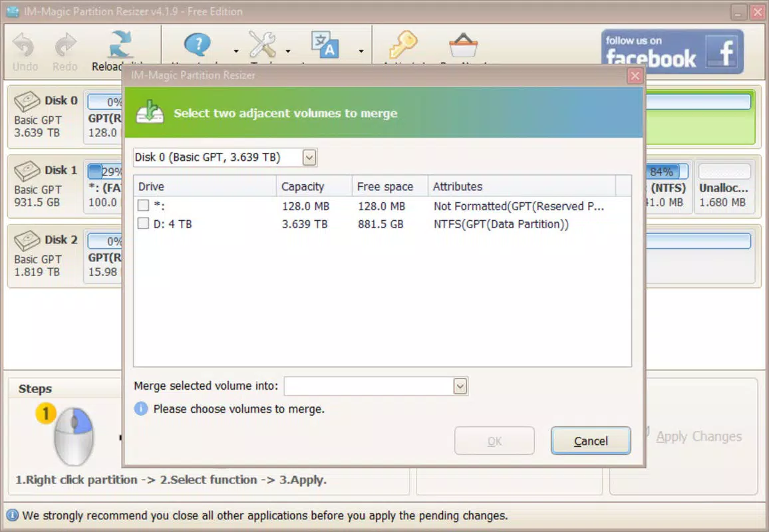Click the dialog header merge drive icon
The height and width of the screenshot is (532, 769).
[150, 112]
